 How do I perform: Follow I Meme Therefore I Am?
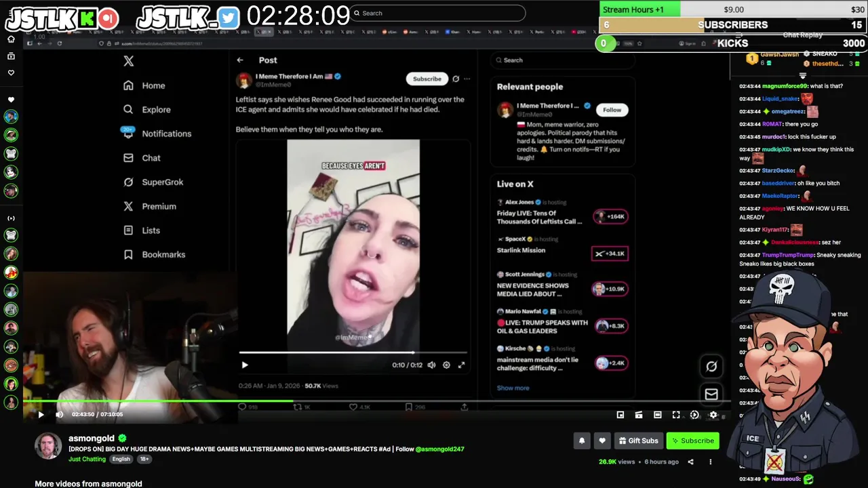pos(612,110)
